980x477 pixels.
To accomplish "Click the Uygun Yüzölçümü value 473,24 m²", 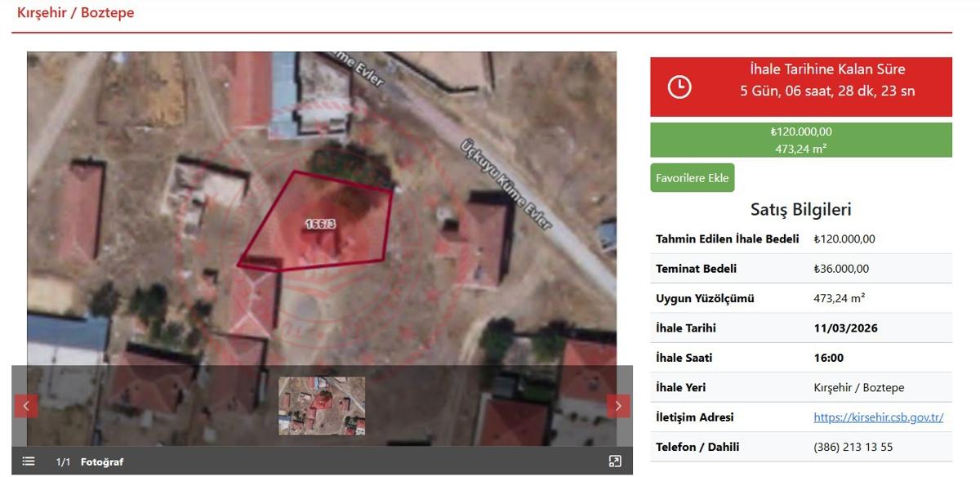I will 840,298.
